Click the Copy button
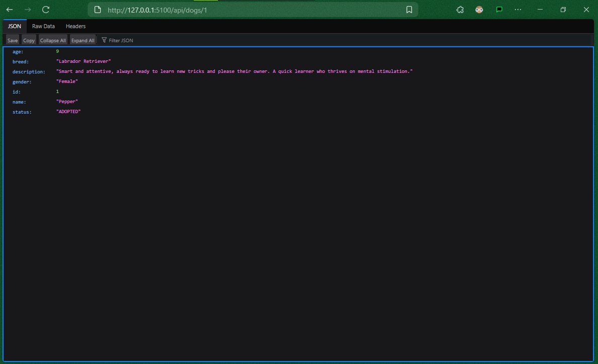Screen dimensions: 598x364 click(29, 40)
